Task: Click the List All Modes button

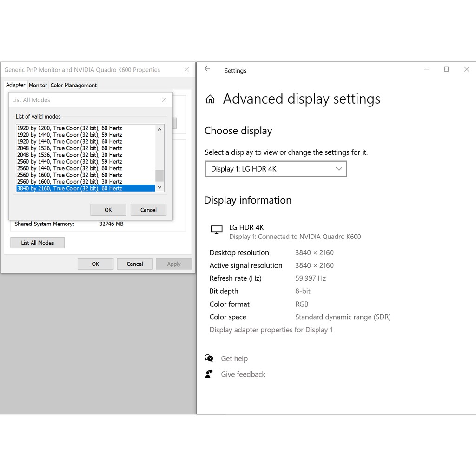Action: point(38,243)
